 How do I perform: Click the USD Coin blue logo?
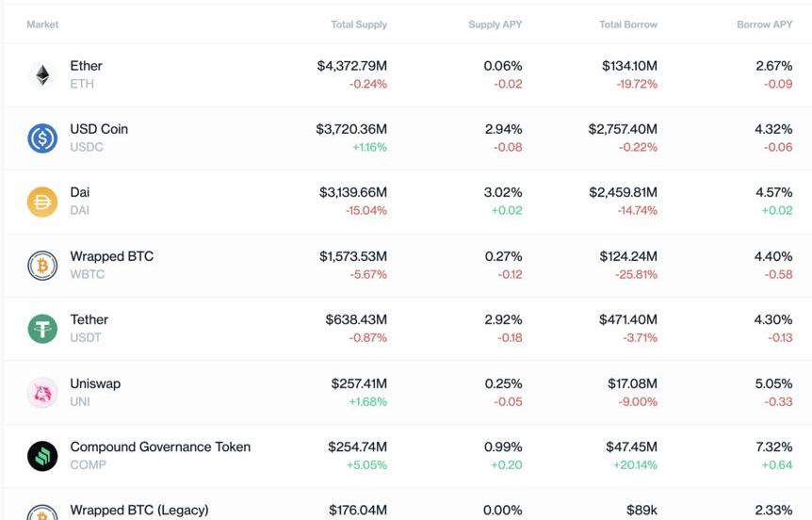(42, 138)
